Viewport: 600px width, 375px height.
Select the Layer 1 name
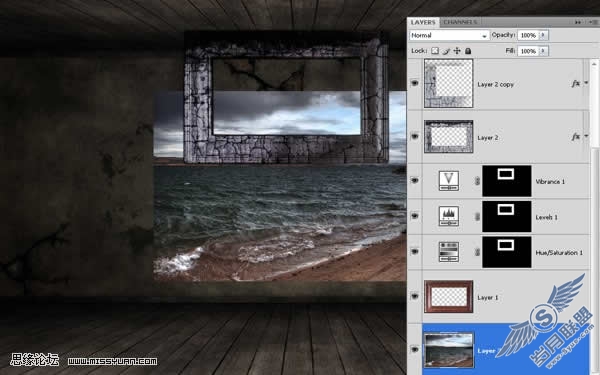click(x=488, y=297)
